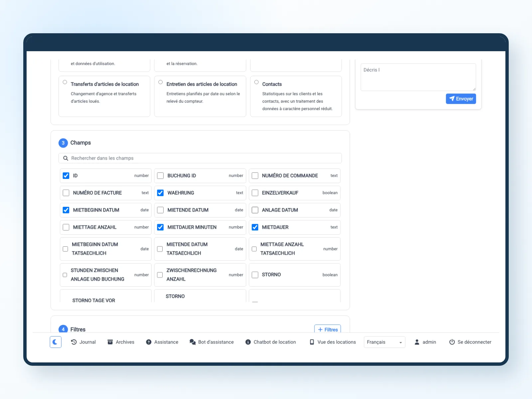Click the Se déconnecter power icon
The height and width of the screenshot is (399, 532).
tap(452, 342)
